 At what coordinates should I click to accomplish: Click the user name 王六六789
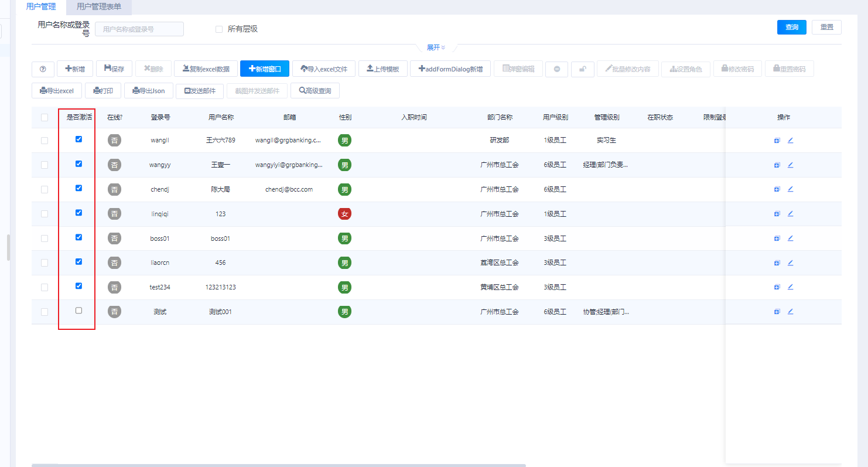point(221,141)
